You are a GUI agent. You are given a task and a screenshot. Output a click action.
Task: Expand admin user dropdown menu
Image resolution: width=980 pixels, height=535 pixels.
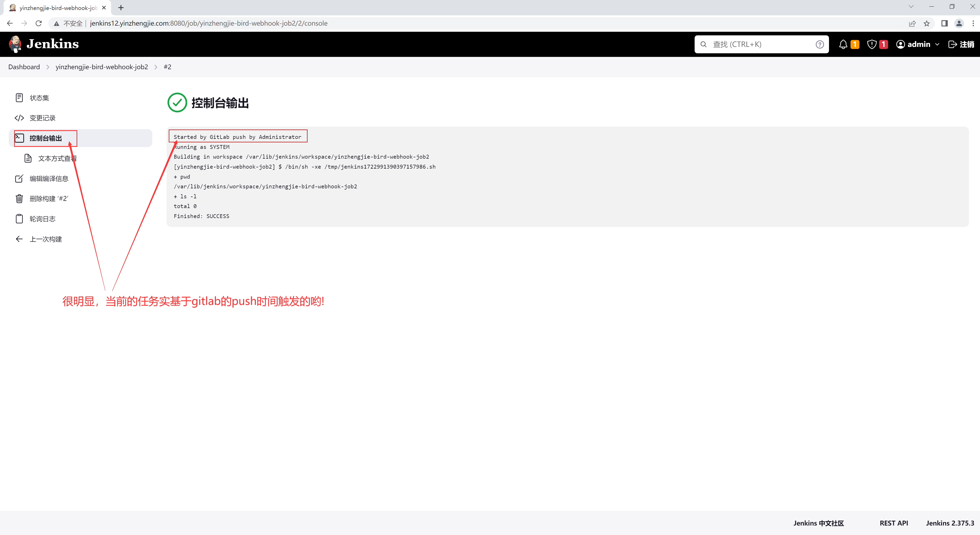(x=937, y=45)
